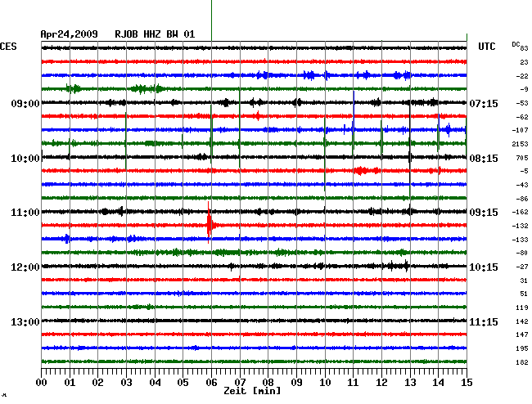Select the '13:00' local time label

(x=25, y=321)
